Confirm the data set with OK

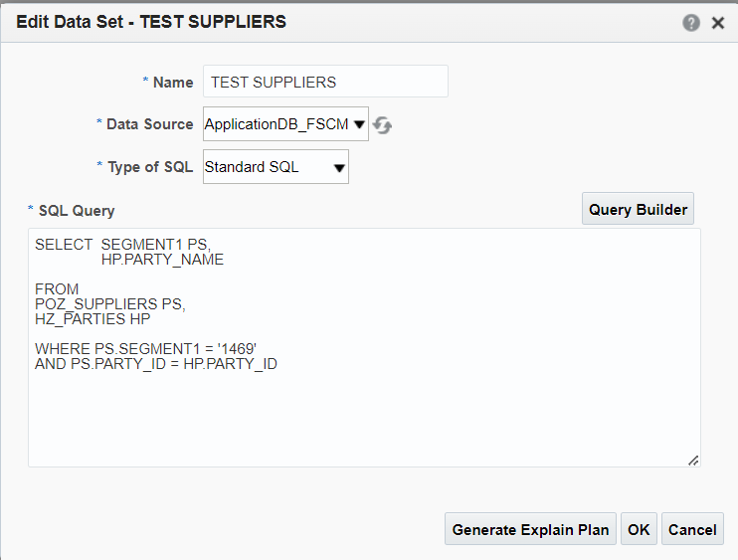tap(639, 529)
